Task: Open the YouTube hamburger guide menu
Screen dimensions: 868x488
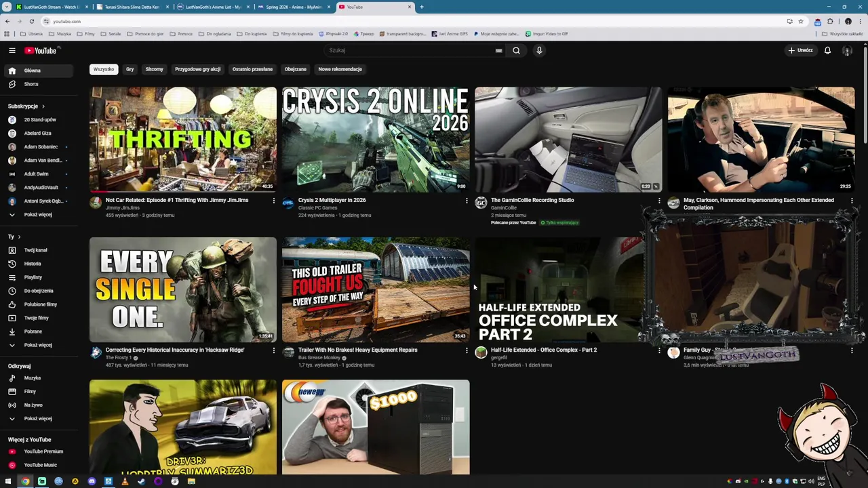Action: click(12, 50)
